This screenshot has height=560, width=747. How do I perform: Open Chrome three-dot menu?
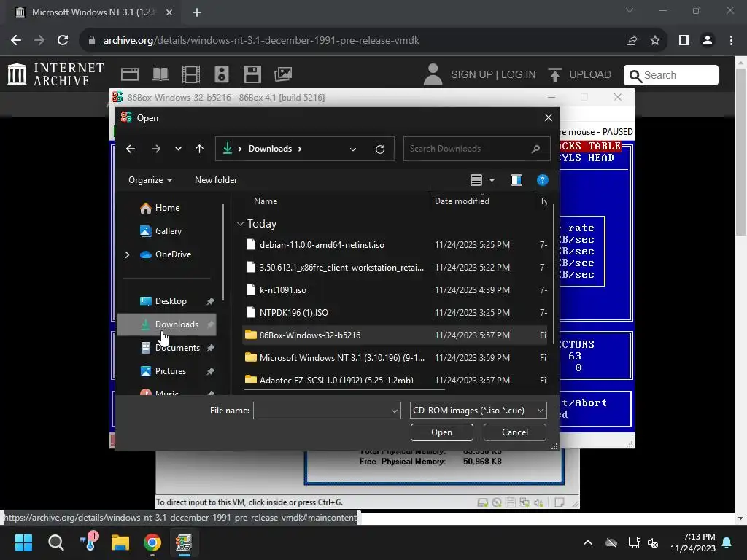(x=731, y=41)
